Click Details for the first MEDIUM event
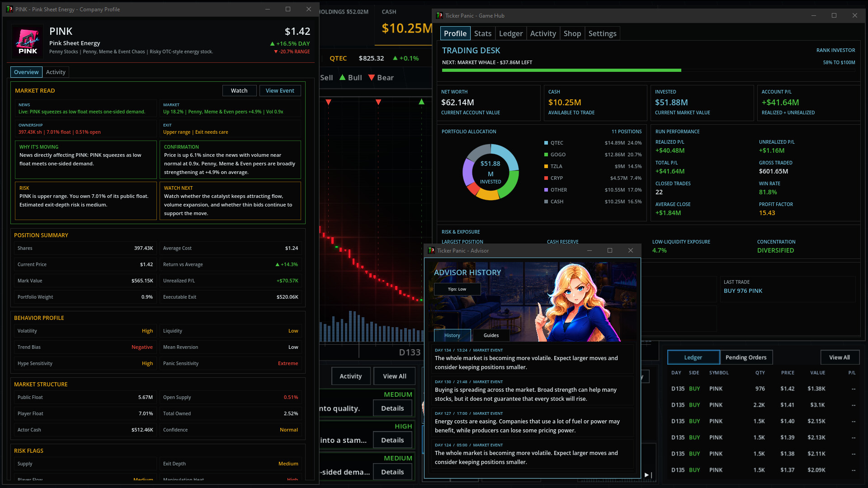The width and height of the screenshot is (868, 488). click(392, 408)
